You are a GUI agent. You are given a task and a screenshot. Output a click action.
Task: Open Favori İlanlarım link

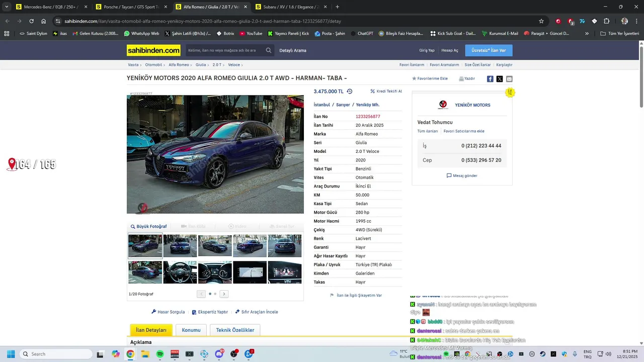click(x=412, y=65)
